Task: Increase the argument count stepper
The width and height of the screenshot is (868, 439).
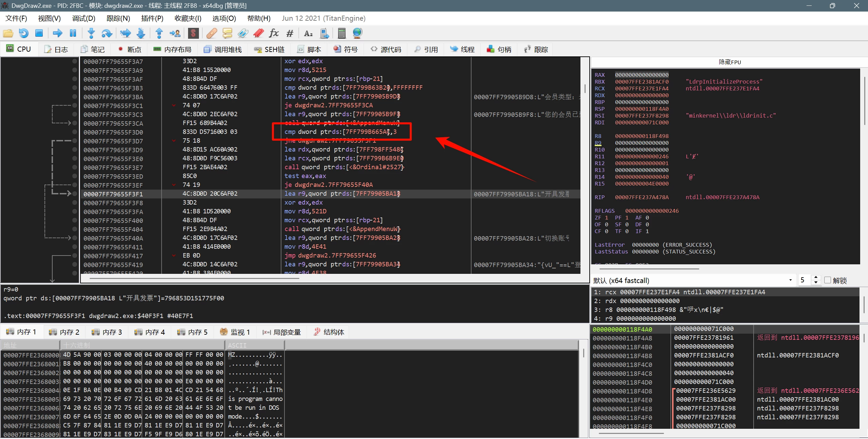Action: (816, 278)
